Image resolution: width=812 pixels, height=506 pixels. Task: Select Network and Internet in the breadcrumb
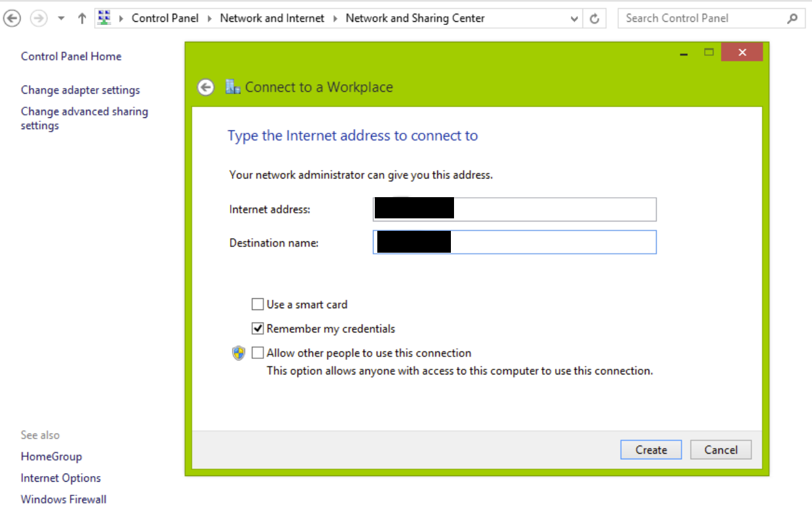tap(272, 18)
